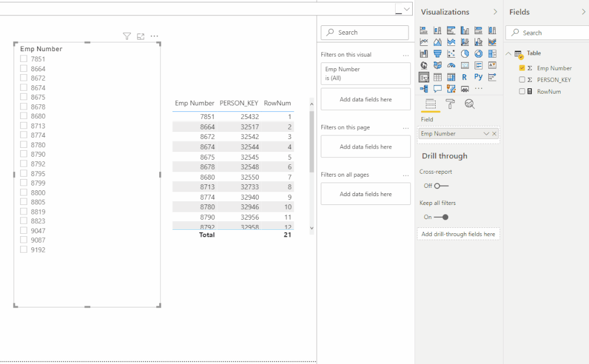
Task: Check the PERSON_KEY field checkbox
Action: [x=522, y=80]
